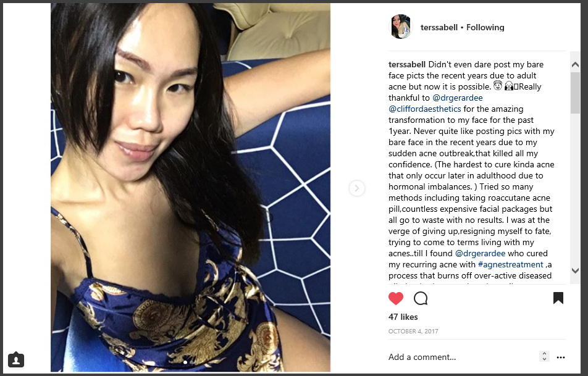
Task: Click the comment box up-down stepper
Action: pos(544,356)
